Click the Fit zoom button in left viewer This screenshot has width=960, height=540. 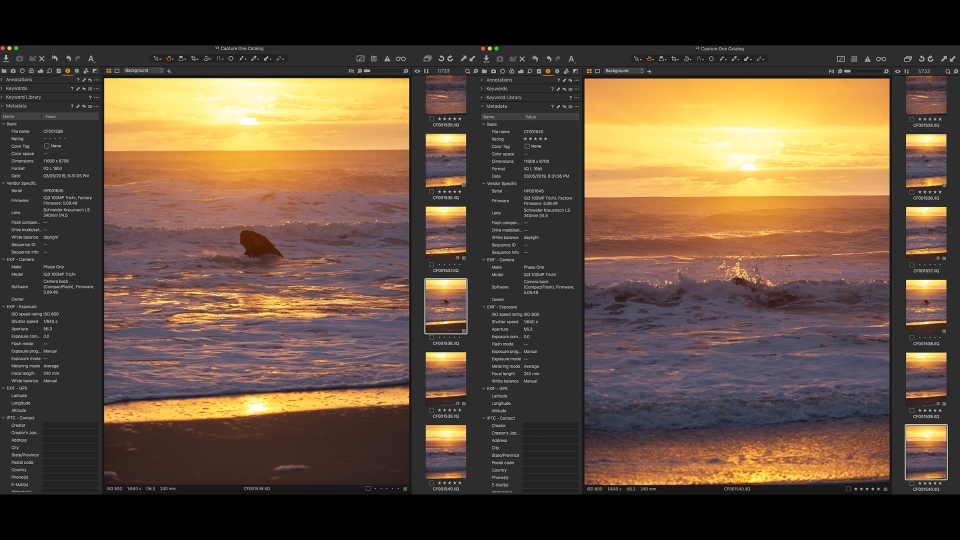click(351, 71)
